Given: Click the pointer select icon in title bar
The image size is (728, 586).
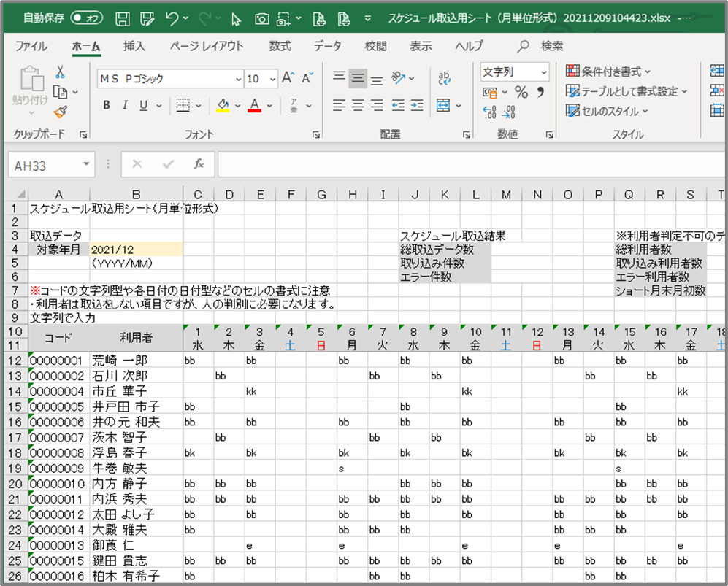Looking at the screenshot, I should click(236, 19).
